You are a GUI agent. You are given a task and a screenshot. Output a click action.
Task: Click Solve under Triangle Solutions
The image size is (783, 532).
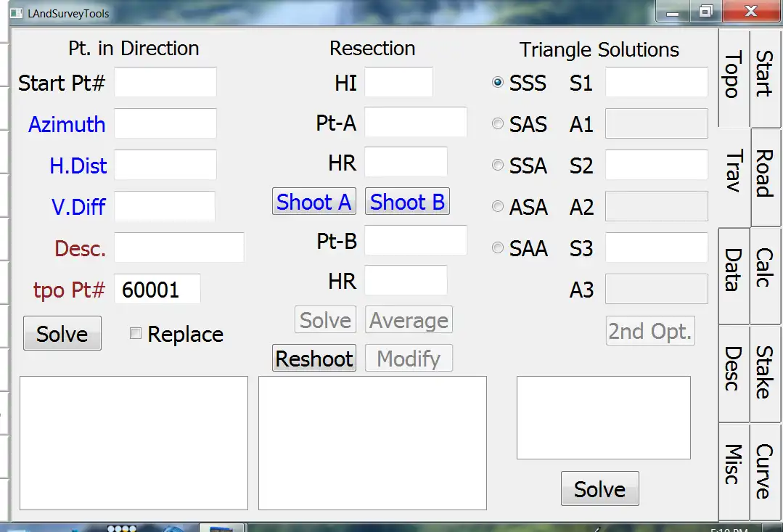[599, 489]
